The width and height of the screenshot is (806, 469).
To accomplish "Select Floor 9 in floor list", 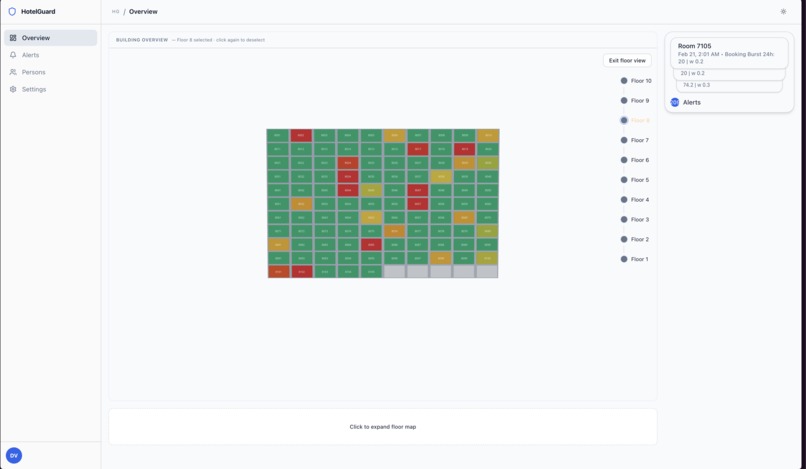I will tap(635, 101).
